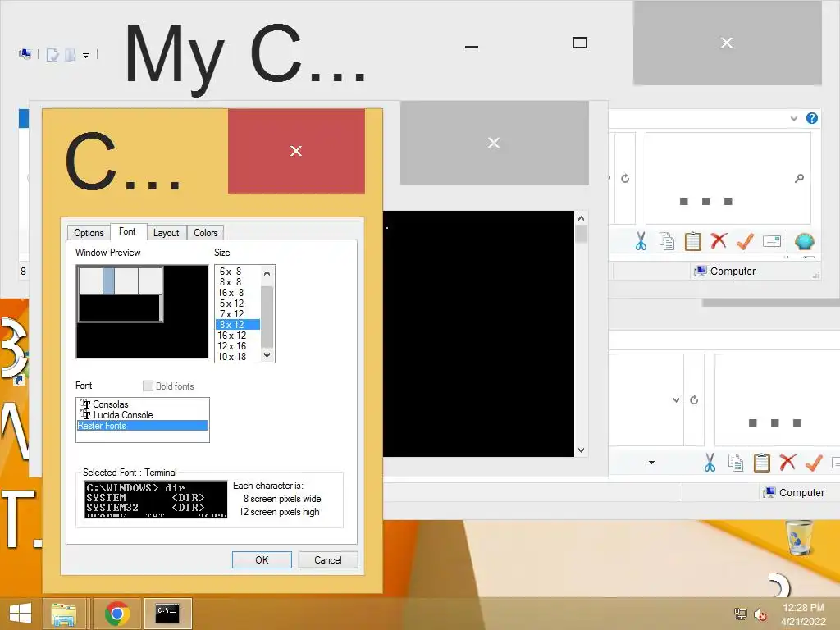The width and height of the screenshot is (840, 630).
Task: Click orange checkmark in upper My Computer toolbar
Action: 745,242
